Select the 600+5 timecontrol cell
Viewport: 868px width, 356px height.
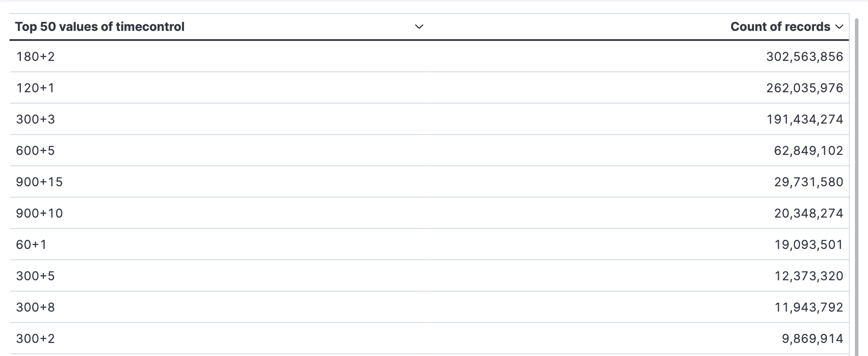219,151
